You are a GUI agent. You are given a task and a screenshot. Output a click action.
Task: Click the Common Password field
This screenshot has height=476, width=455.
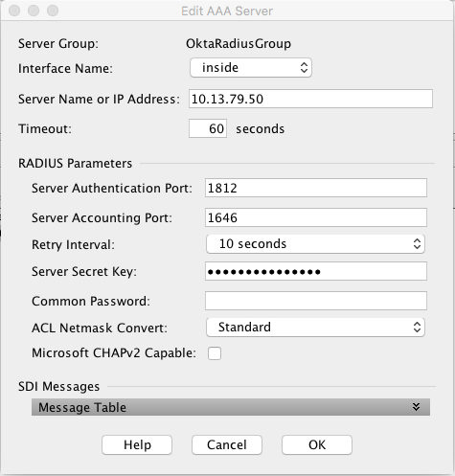[x=316, y=301]
